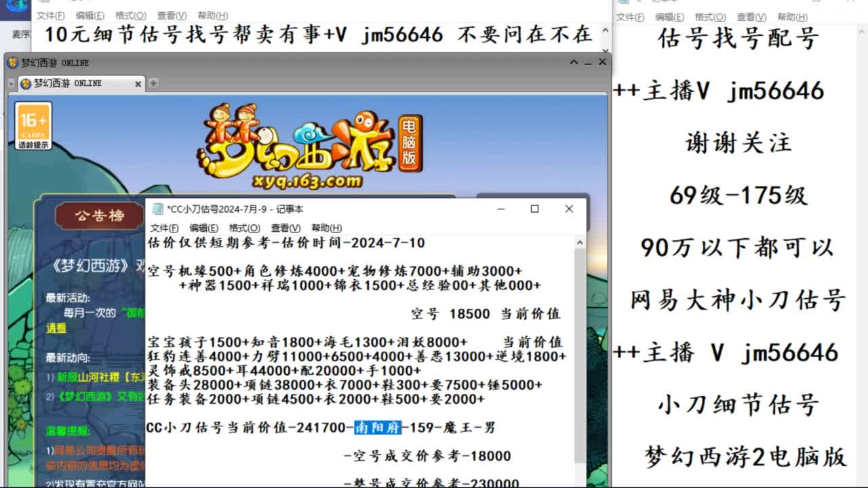Open 帮助 menu in top-left notepad
The width and height of the screenshot is (868, 488).
[213, 16]
